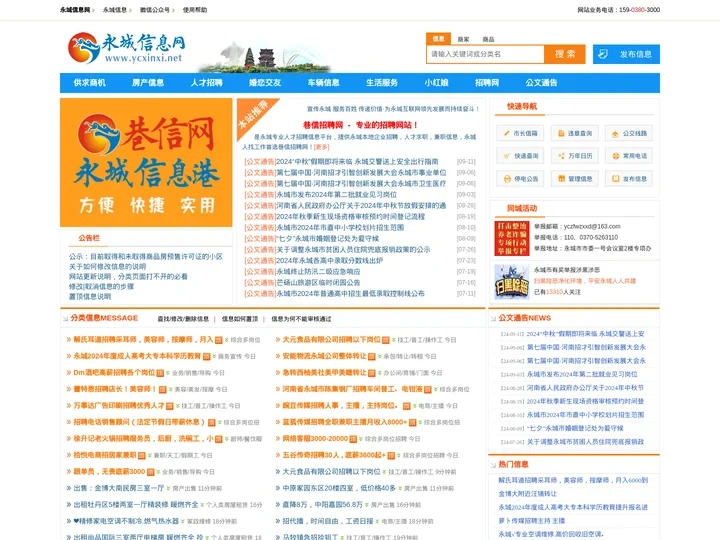Click the red 打击整治养老诈骗 image

pos(512,238)
